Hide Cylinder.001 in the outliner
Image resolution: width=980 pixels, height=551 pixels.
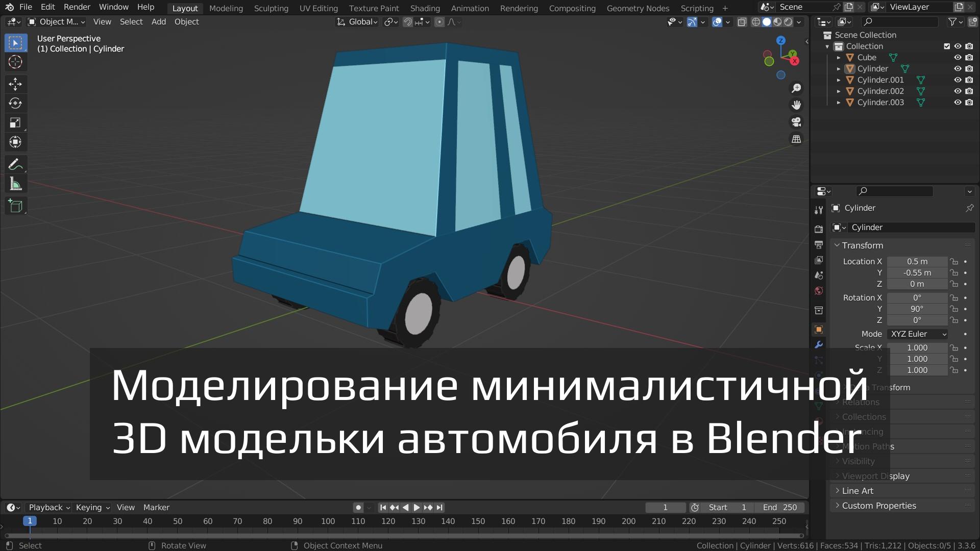point(958,80)
